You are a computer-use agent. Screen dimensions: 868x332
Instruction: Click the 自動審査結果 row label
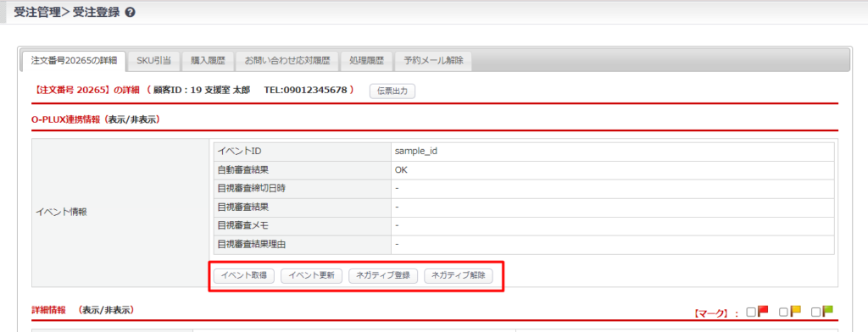[303, 170]
